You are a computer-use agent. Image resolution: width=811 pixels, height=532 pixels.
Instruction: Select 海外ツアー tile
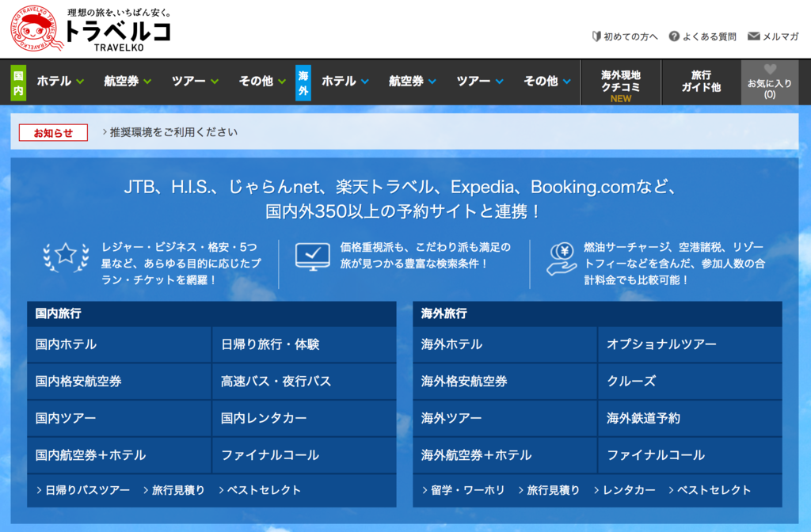point(504,418)
